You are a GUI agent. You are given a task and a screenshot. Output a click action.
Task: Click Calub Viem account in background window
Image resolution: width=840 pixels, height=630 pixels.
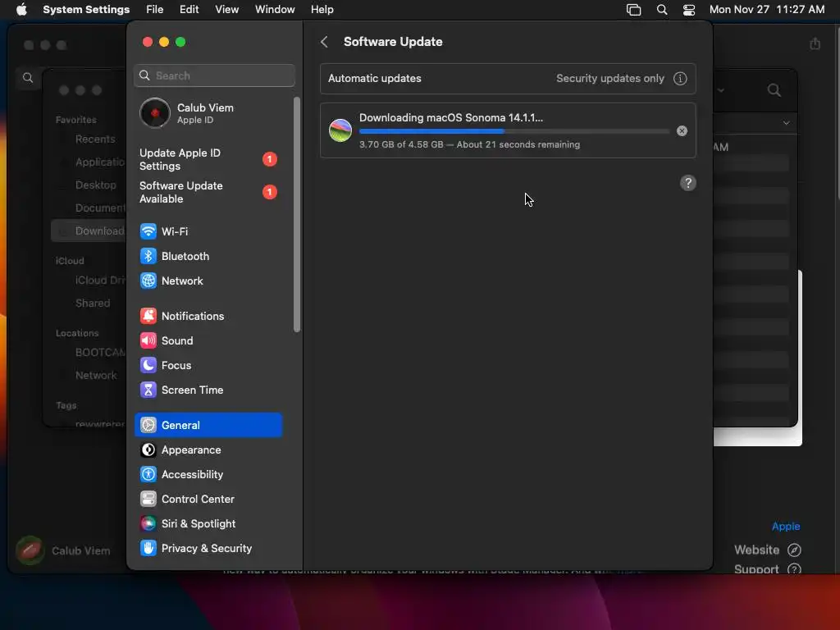click(63, 550)
